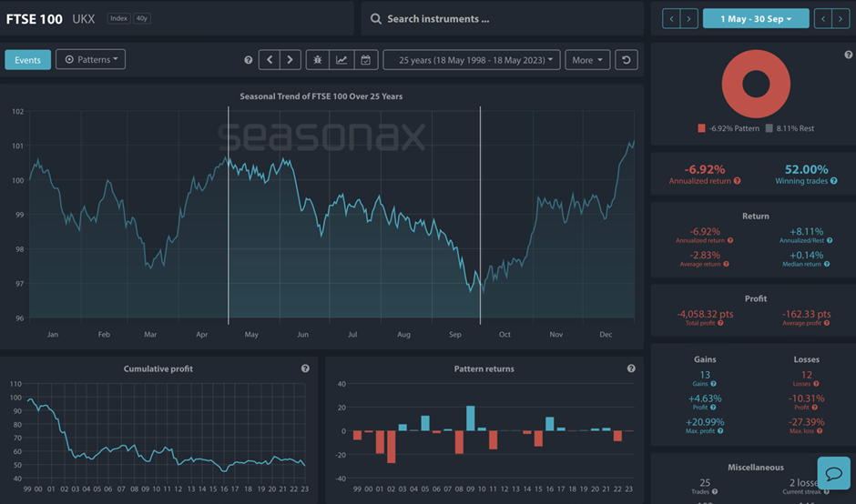Viewport: 856px width, 504px height.
Task: Click left arrow before the 1 May period button
Action: coord(671,18)
